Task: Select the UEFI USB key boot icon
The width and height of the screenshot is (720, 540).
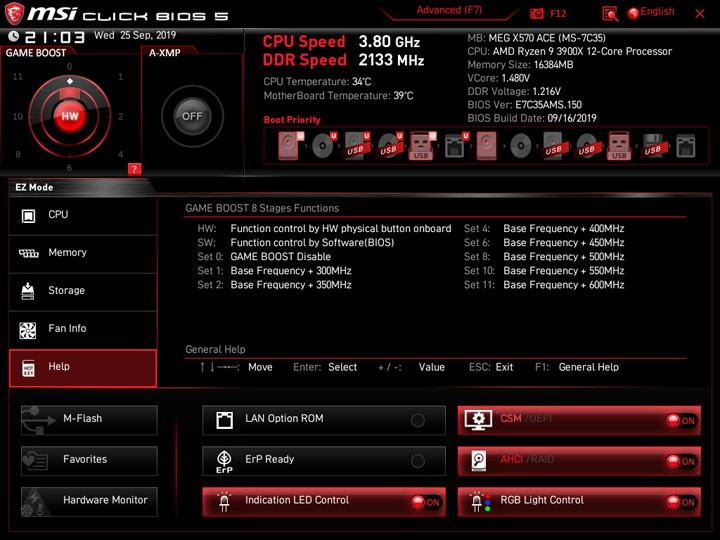Action: tap(422, 146)
